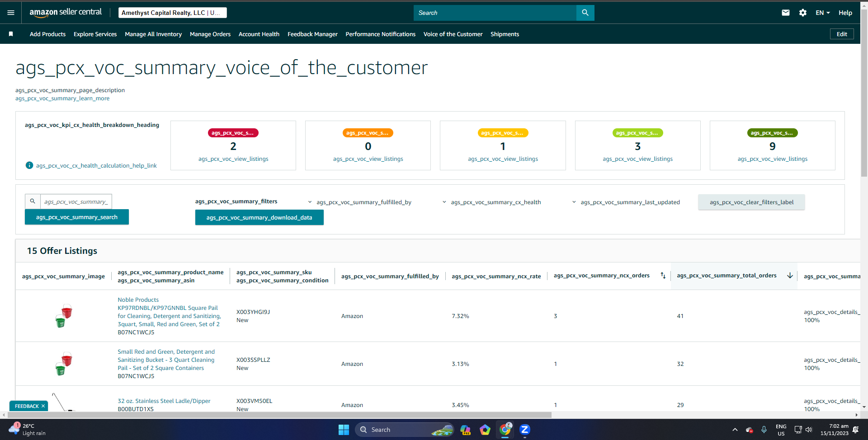
Task: Open Performance Notifications
Action: point(381,34)
